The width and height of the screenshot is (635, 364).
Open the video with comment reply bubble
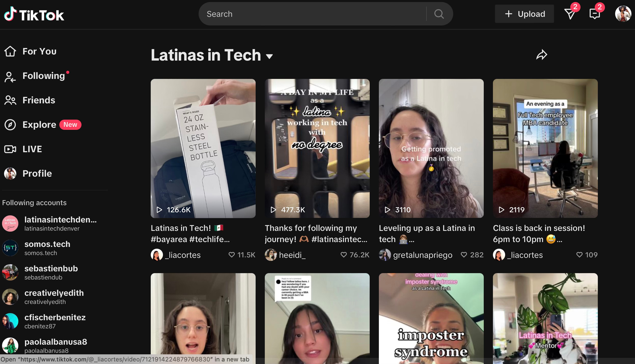(317, 318)
